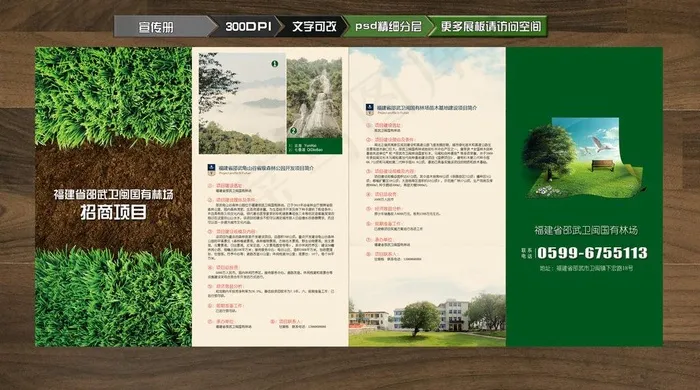Click numbered marker 1 on mountain photo

275,64
